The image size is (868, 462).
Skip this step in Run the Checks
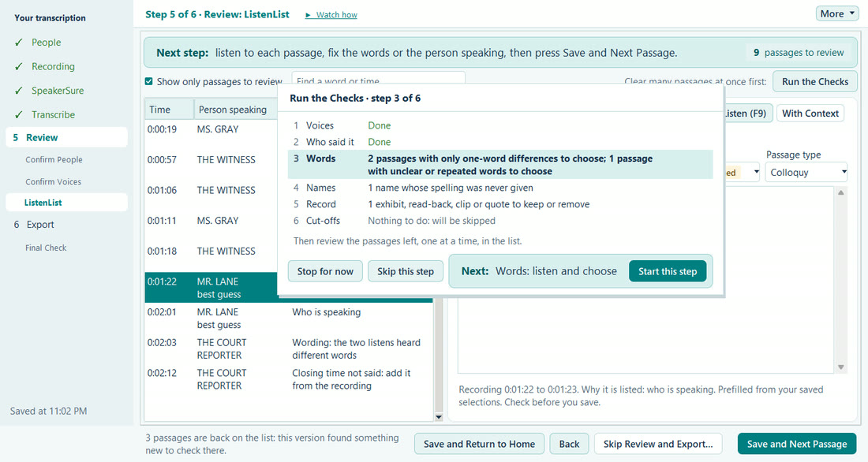pos(406,271)
